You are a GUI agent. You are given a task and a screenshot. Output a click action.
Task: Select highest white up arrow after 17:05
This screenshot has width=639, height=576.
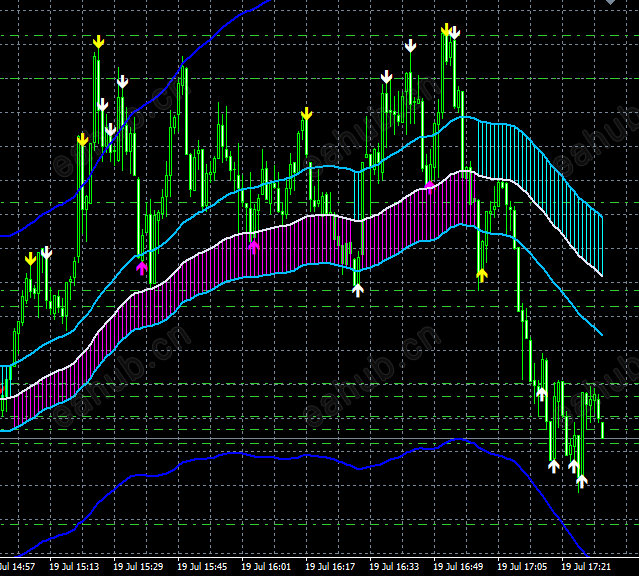[x=541, y=394]
